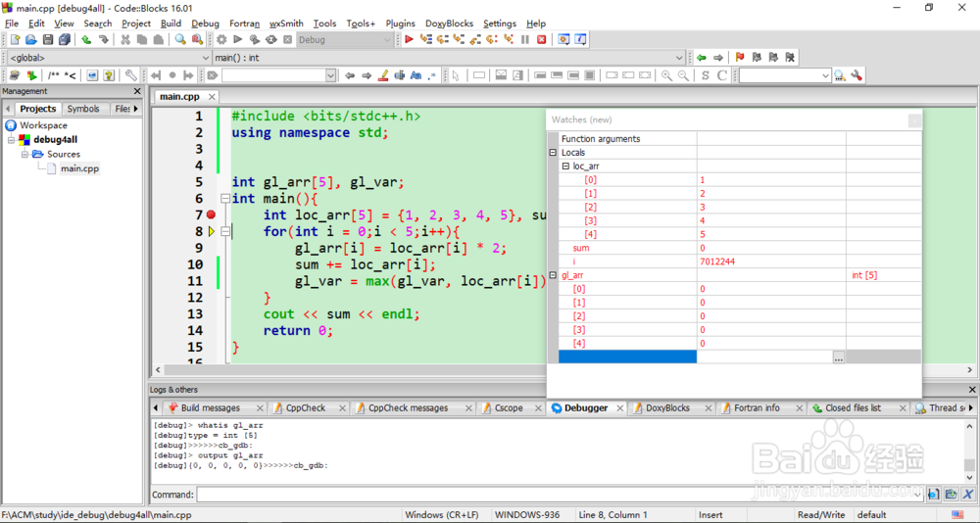Screen dimensions: 980x523
Task: Click the Step into debug icon
Action: 459,39
